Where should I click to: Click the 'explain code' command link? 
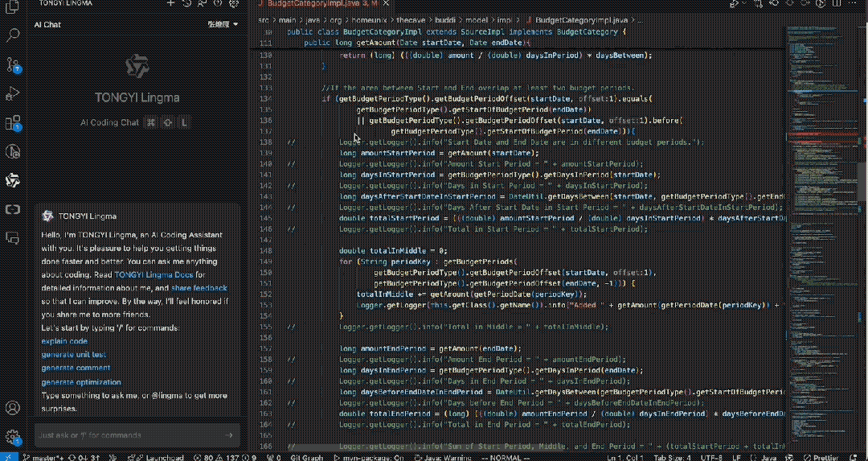pos(64,341)
